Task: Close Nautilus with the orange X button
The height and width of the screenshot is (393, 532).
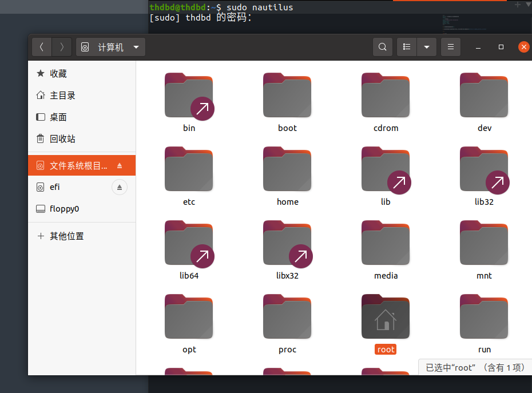Action: point(524,47)
